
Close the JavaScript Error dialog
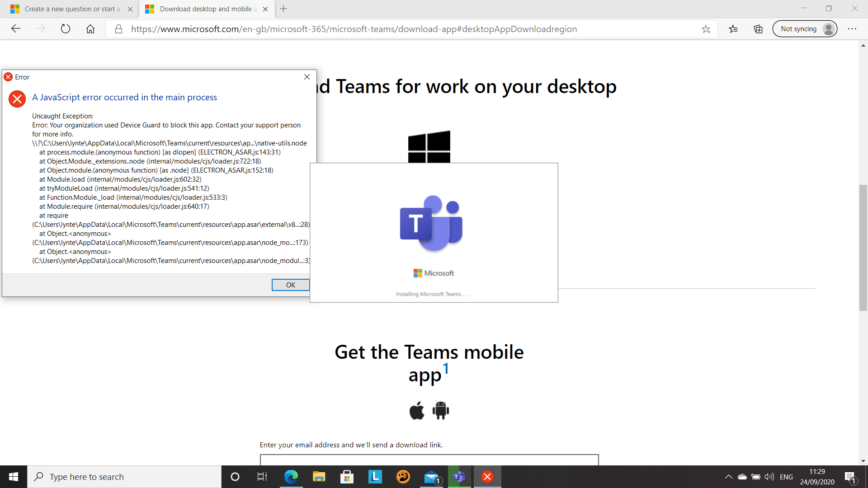point(307,77)
